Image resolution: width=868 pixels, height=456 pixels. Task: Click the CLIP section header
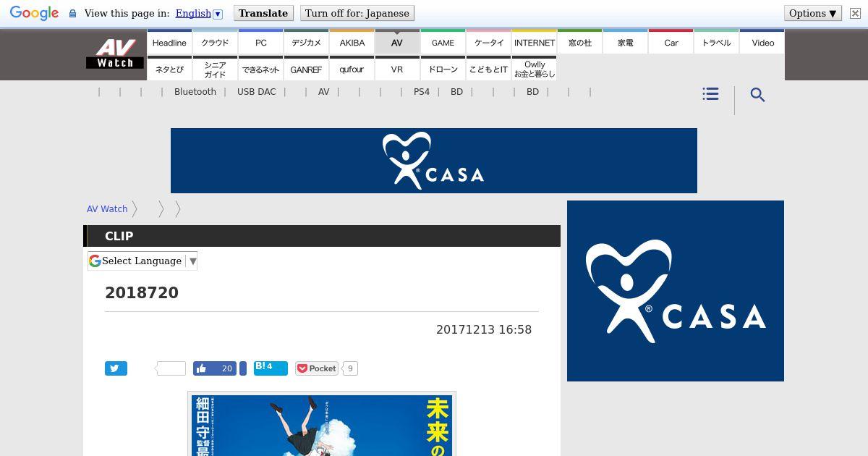coord(322,236)
